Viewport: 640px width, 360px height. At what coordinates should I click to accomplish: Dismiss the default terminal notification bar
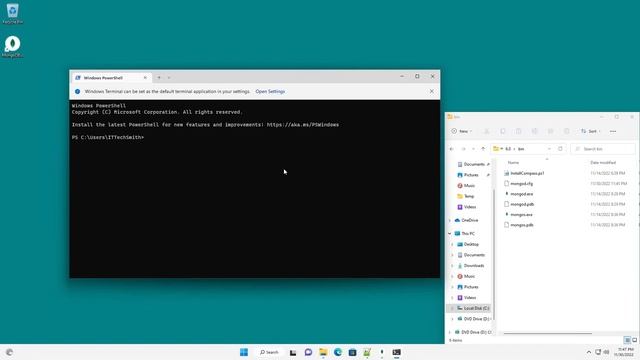[432, 91]
